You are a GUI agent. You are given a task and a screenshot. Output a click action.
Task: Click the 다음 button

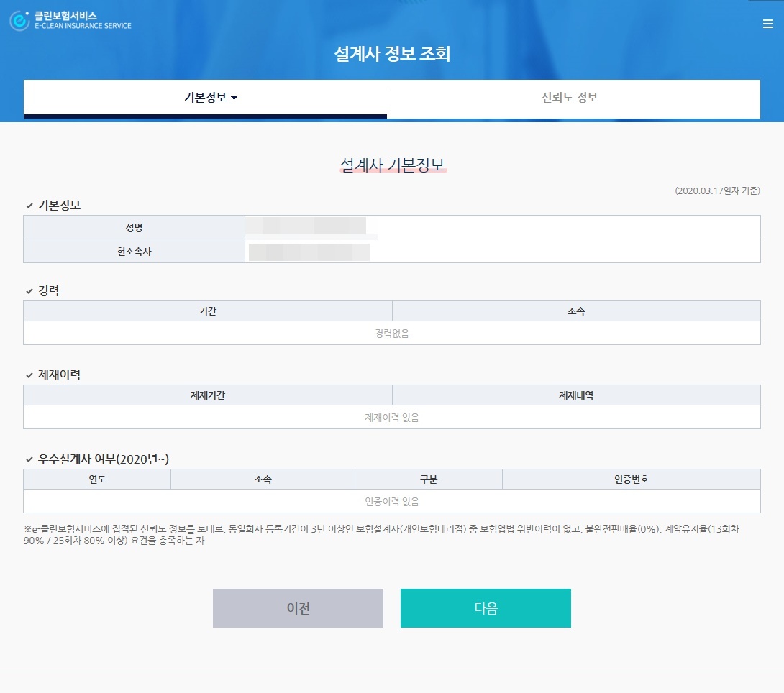point(486,607)
